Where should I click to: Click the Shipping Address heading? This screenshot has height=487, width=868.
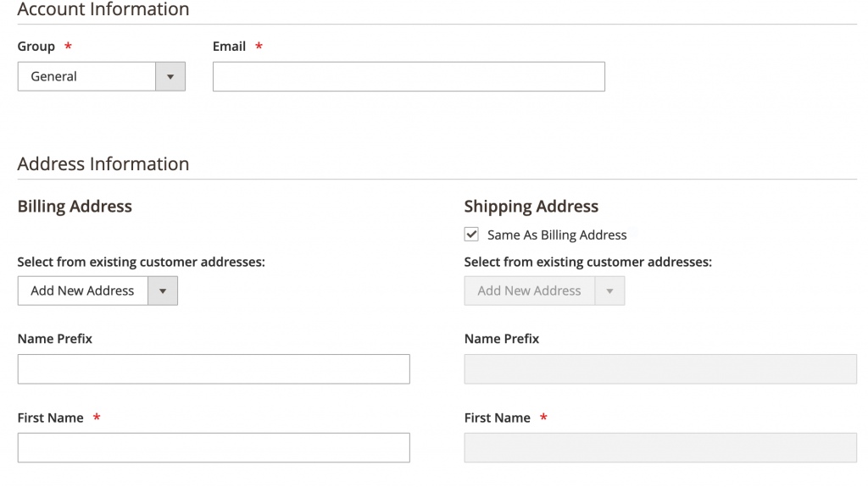point(531,207)
